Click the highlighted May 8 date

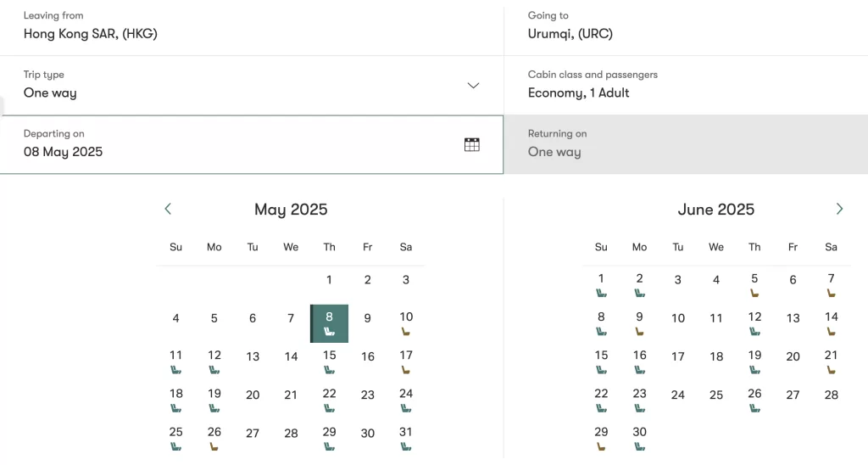pyautogui.click(x=330, y=323)
